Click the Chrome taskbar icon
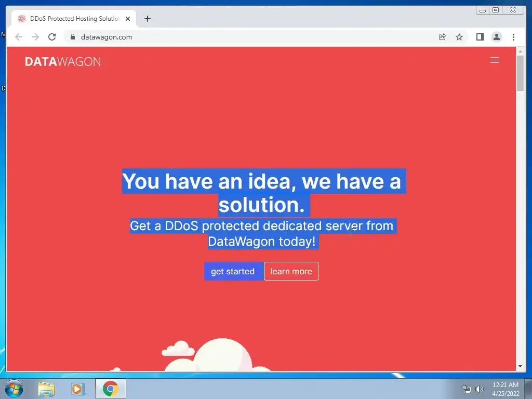 coord(111,389)
